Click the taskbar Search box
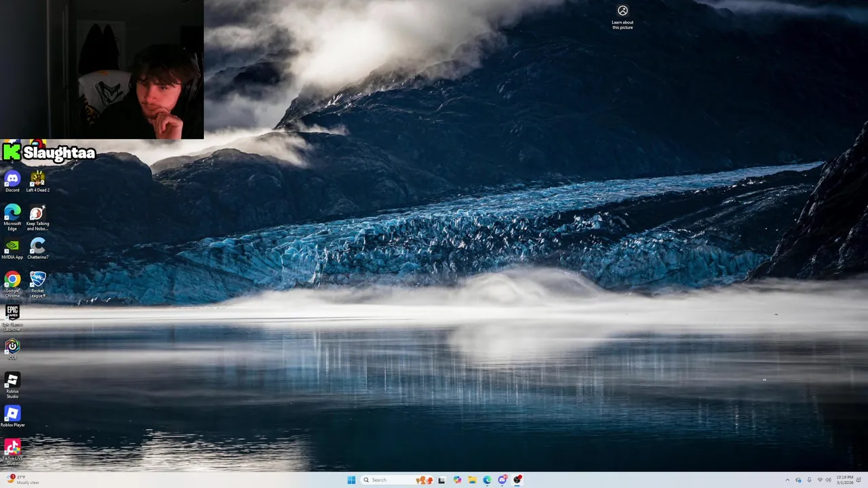 [x=397, y=480]
